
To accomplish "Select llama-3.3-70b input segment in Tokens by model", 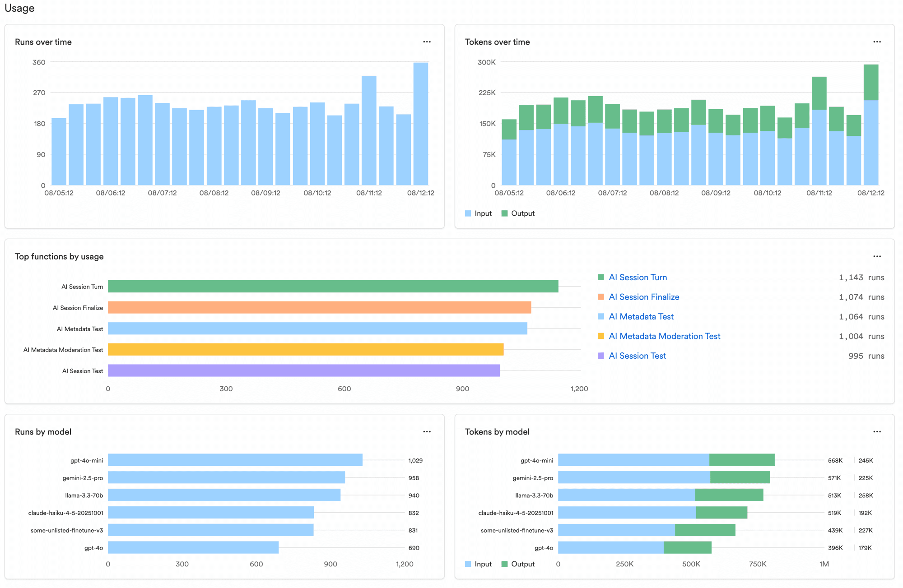I will point(626,495).
